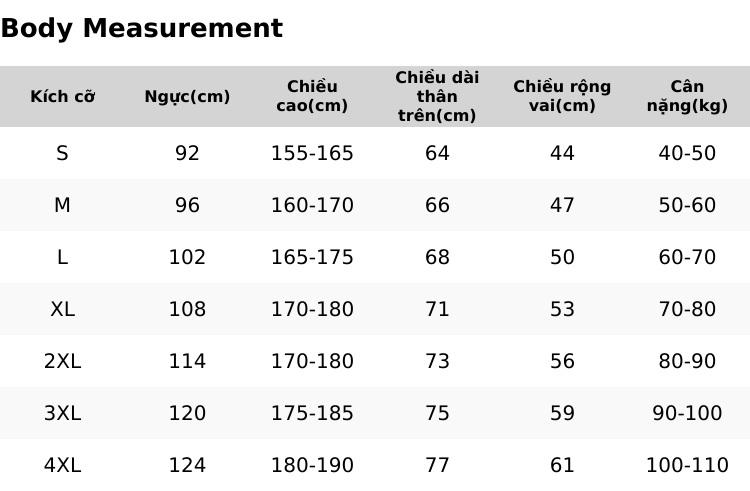The height and width of the screenshot is (491, 750).
Task: Select the Kích cỡ column header
Action: [63, 96]
